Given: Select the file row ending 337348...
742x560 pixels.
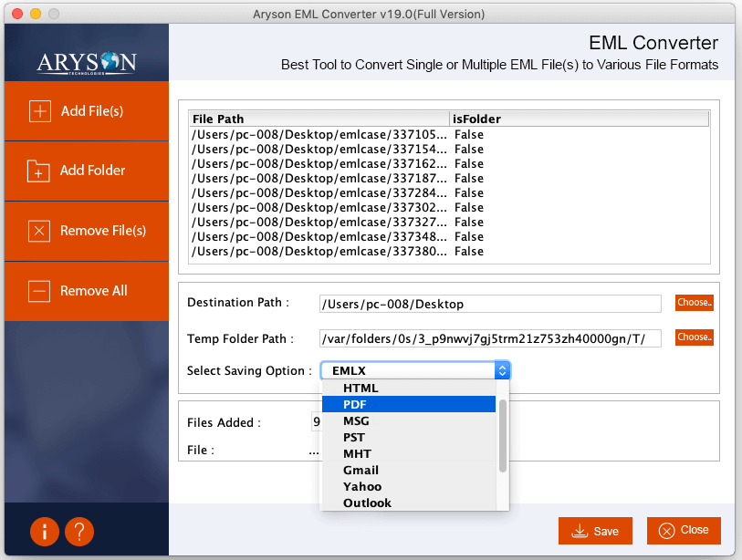Looking at the screenshot, I should (x=450, y=237).
